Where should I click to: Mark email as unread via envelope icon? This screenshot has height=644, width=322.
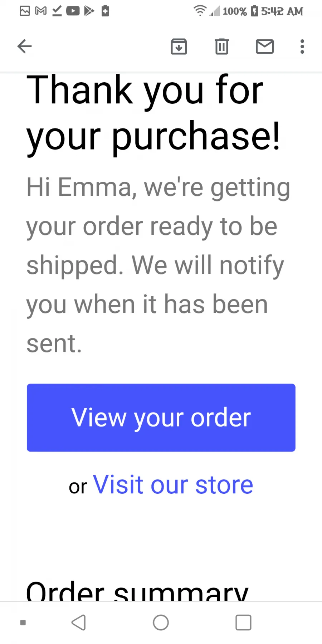tap(265, 47)
